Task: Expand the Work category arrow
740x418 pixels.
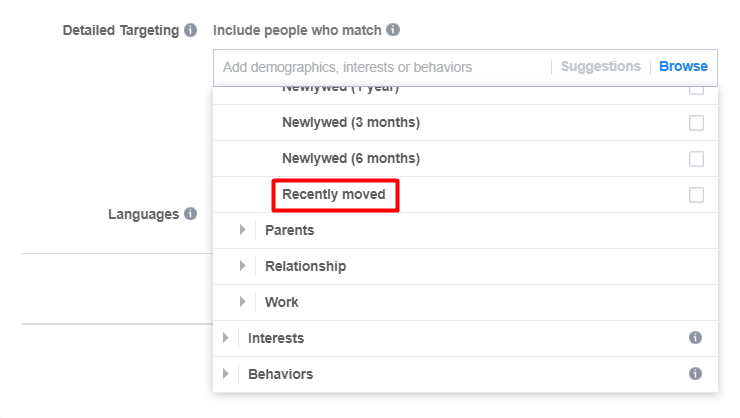Action: pyautogui.click(x=243, y=301)
